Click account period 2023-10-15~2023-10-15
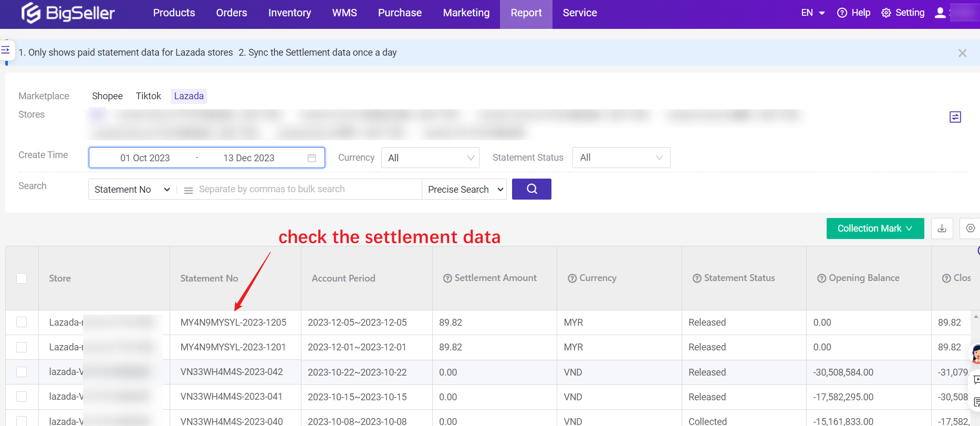980x426 pixels. pyautogui.click(x=357, y=397)
